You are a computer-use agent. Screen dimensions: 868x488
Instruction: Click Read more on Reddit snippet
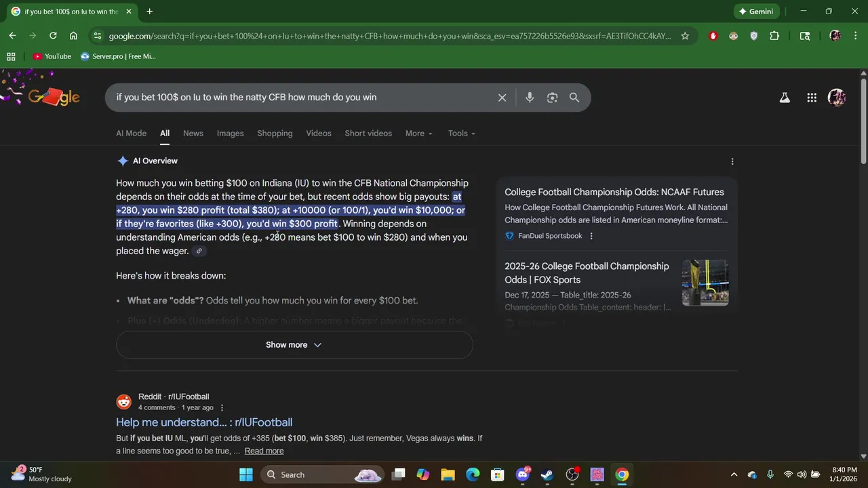click(x=264, y=451)
